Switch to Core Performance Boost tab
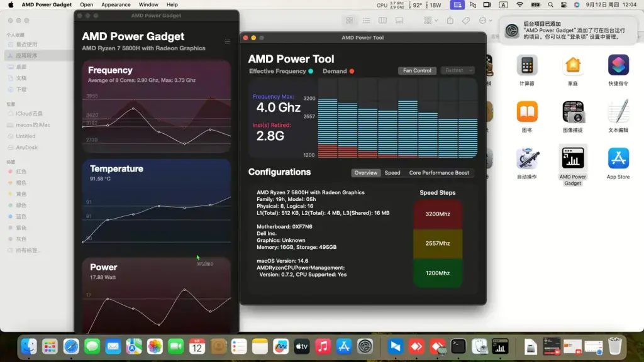Image resolution: width=644 pixels, height=362 pixels. [438, 173]
